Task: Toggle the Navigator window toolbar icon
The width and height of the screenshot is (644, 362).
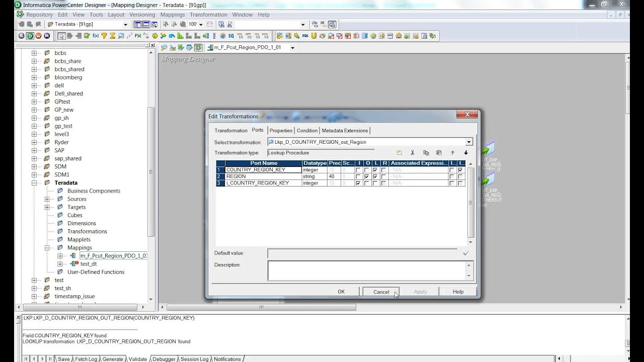Action: pos(138,24)
